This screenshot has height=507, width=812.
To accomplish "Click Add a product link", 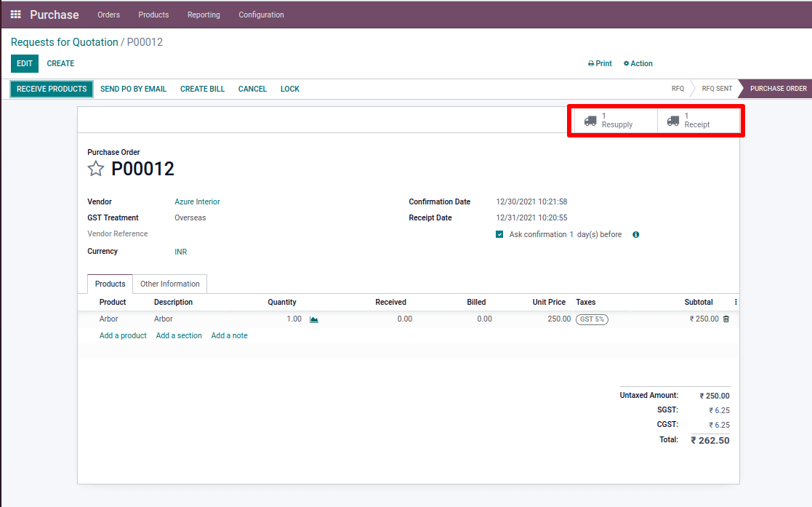I will click(x=123, y=335).
